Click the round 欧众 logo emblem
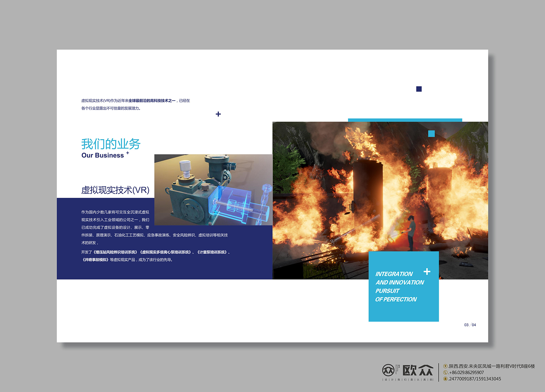The image size is (545, 392). point(388,370)
